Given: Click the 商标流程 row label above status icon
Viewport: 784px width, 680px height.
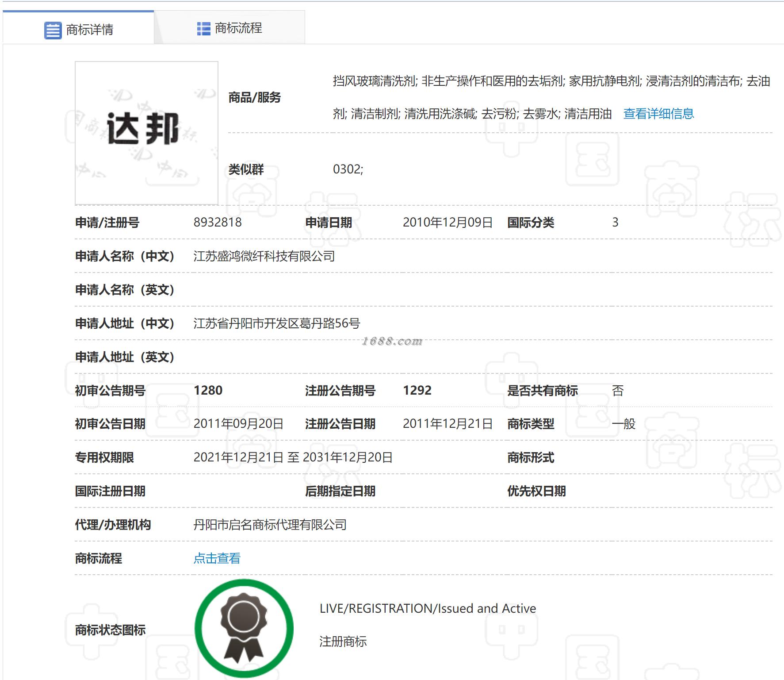Looking at the screenshot, I should 99,558.
